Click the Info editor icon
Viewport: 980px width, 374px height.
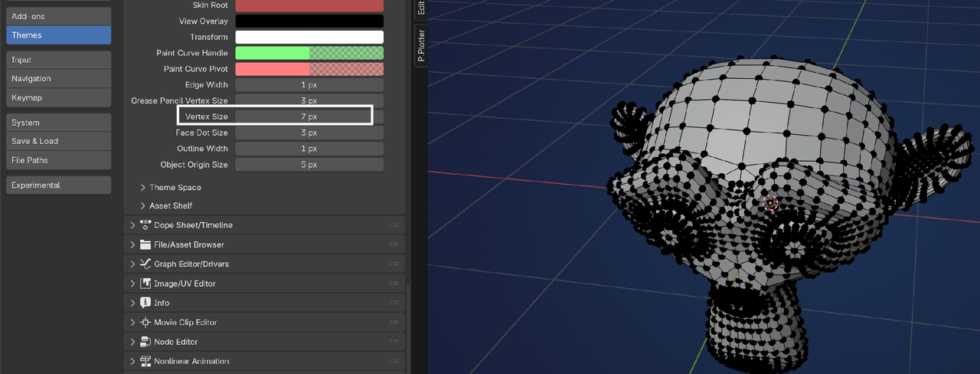coord(145,303)
